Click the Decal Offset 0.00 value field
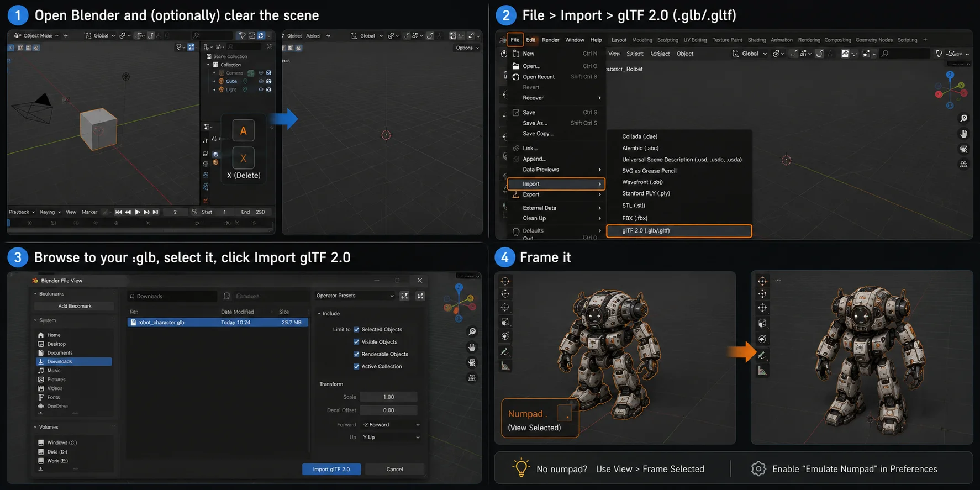 pyautogui.click(x=388, y=410)
